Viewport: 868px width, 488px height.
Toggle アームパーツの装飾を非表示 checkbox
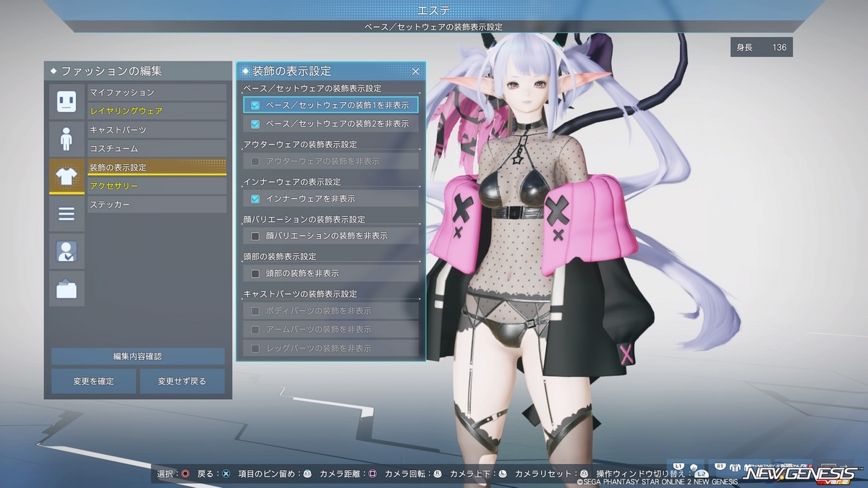click(x=255, y=330)
